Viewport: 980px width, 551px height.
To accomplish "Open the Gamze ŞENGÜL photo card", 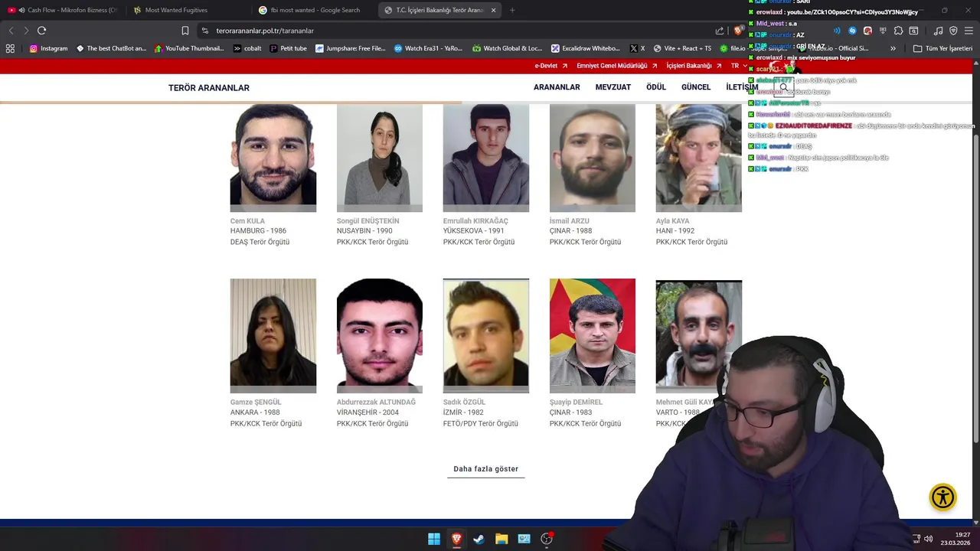I will (x=273, y=336).
